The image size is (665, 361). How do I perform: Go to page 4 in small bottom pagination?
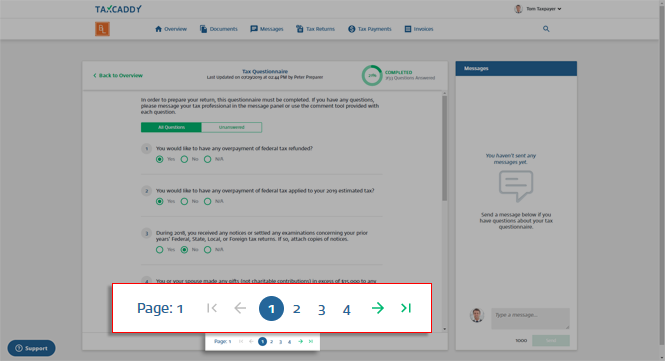click(x=289, y=341)
